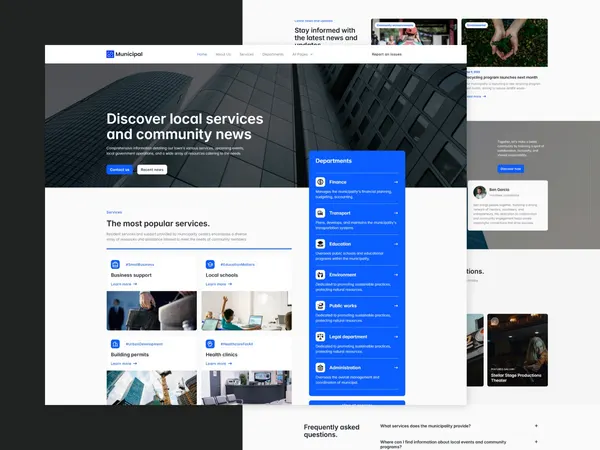
Task: Click the Public works department title
Action: (343, 306)
